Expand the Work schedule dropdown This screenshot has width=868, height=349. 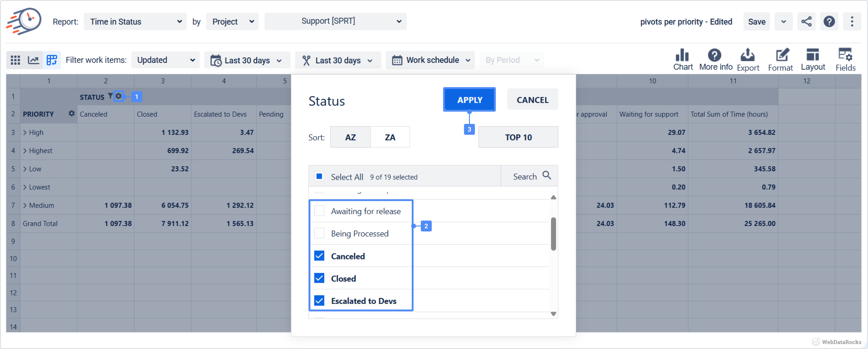pyautogui.click(x=430, y=60)
